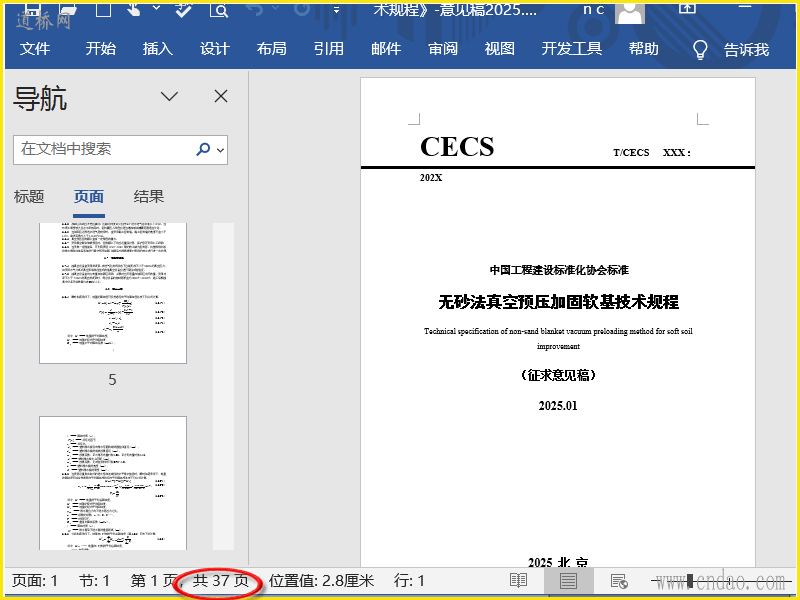This screenshot has width=800, height=600.
Task: Switch to the 布局 ribbon tab
Action: (271, 49)
